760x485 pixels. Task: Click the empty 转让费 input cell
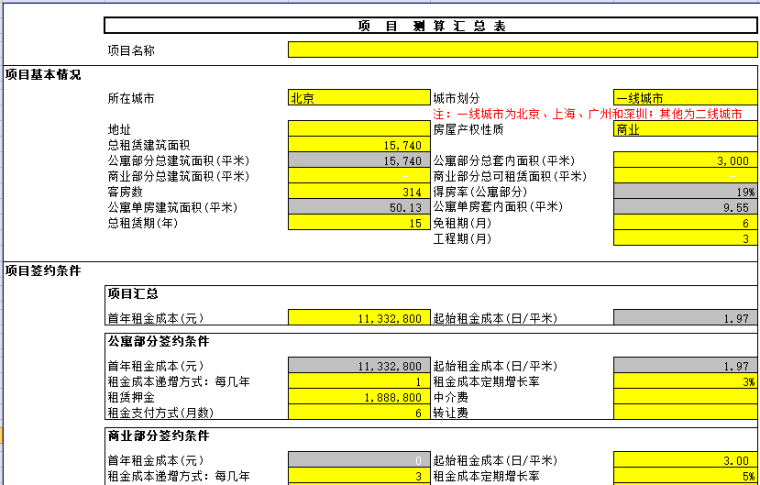pyautogui.click(x=682, y=412)
